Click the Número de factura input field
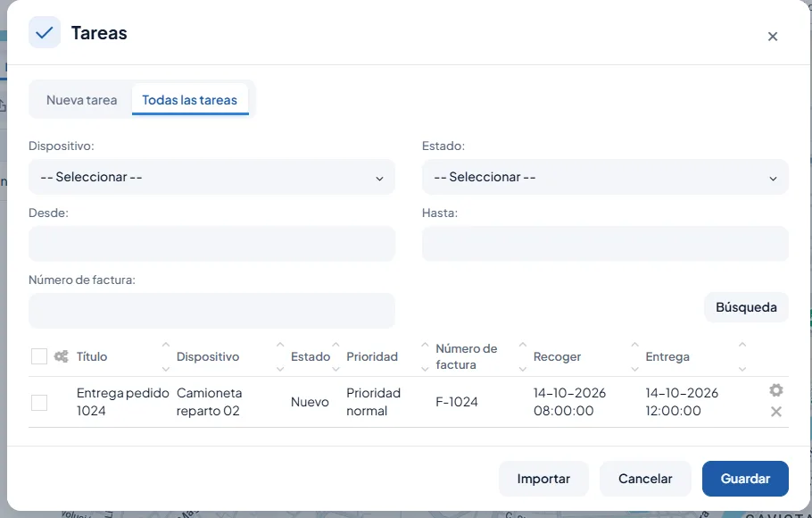This screenshot has width=812, height=518. tap(211, 311)
